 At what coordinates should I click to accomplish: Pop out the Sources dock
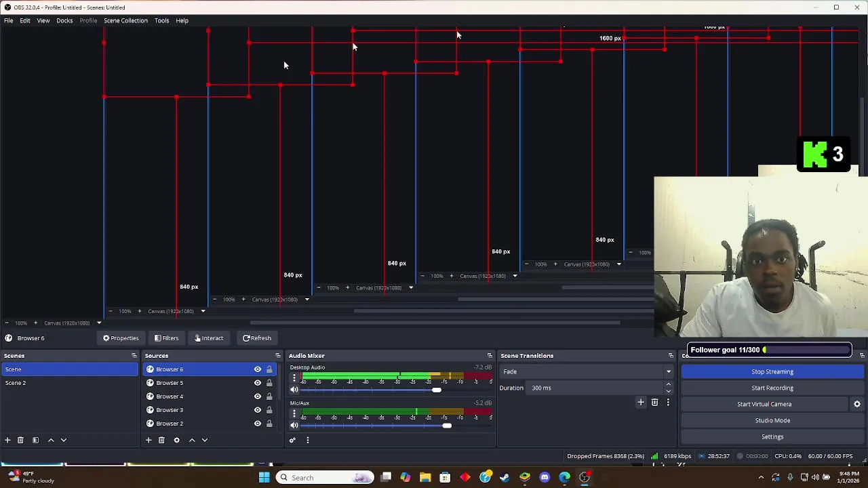tap(277, 355)
